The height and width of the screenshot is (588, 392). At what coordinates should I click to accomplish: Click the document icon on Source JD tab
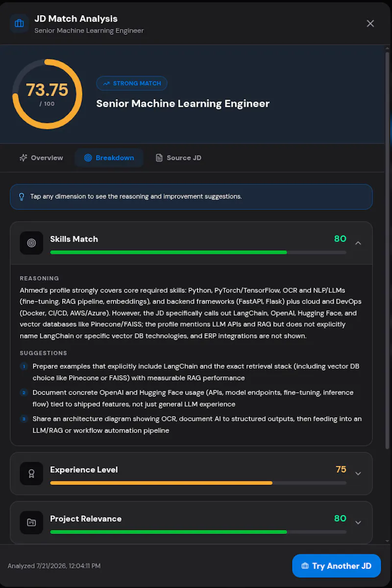[x=159, y=158]
